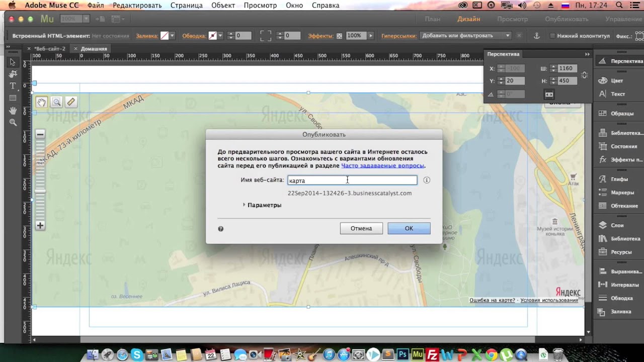
Task: Expand the Параметры section
Action: coord(262,205)
